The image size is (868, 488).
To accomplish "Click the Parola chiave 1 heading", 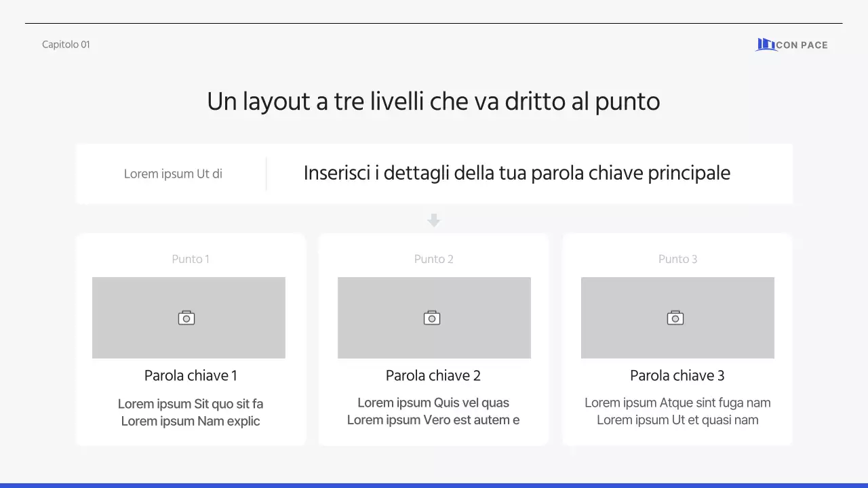I will click(190, 375).
